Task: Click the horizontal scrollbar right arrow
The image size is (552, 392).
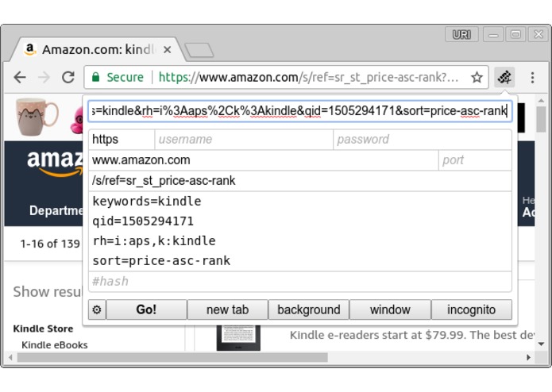Action: coord(528,357)
